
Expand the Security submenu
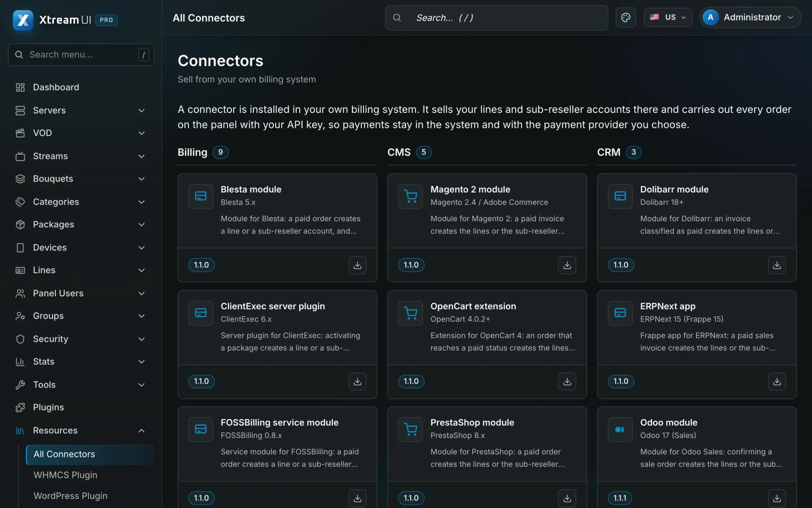tap(81, 339)
